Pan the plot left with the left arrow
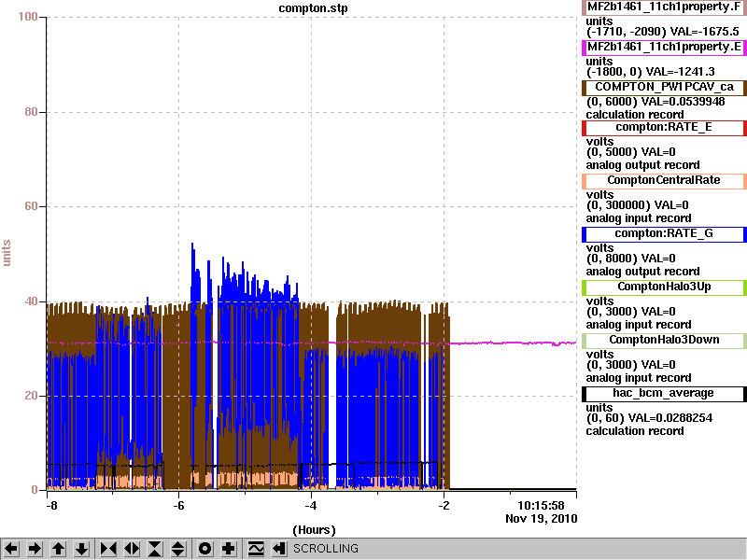The height and width of the screenshot is (560, 747). pyautogui.click(x=11, y=549)
